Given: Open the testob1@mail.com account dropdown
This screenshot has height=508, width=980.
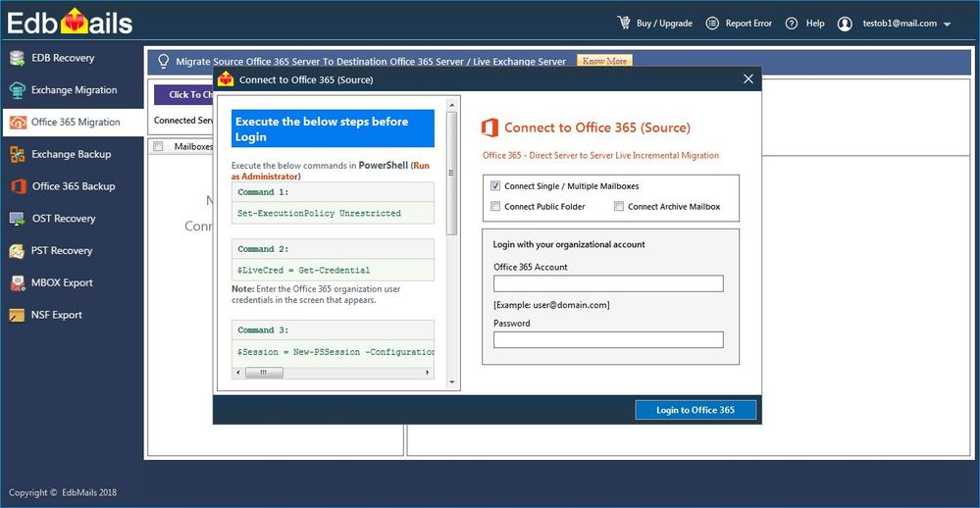Looking at the screenshot, I should point(947,25).
